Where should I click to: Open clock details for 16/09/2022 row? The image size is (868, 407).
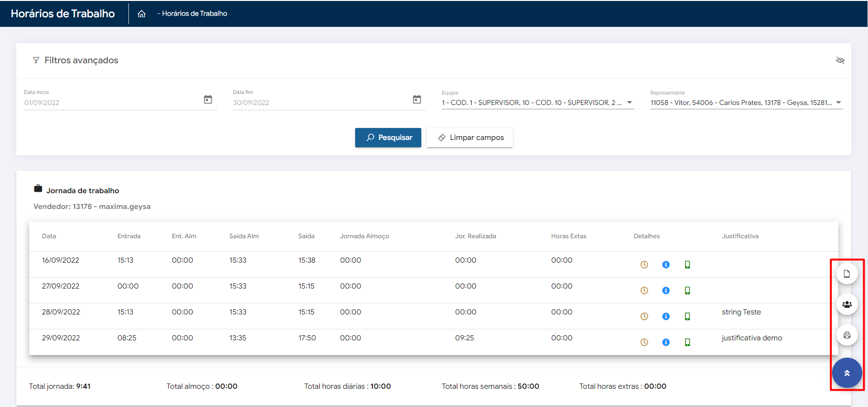644,265
